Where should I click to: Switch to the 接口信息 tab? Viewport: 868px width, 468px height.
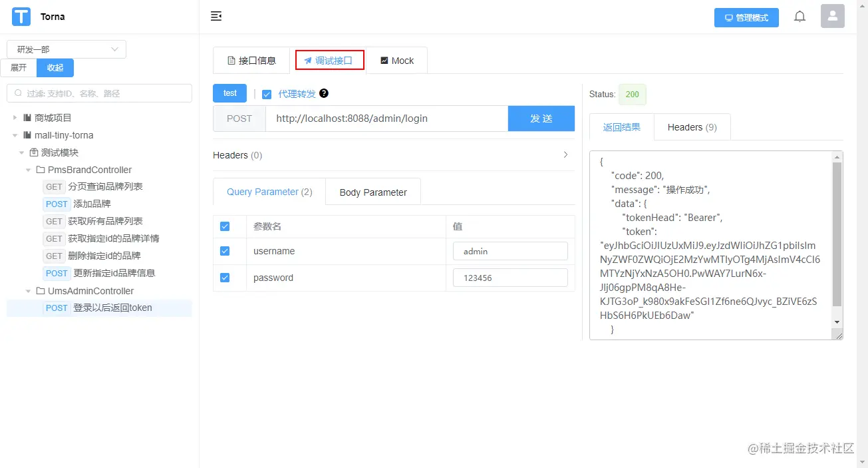click(251, 61)
